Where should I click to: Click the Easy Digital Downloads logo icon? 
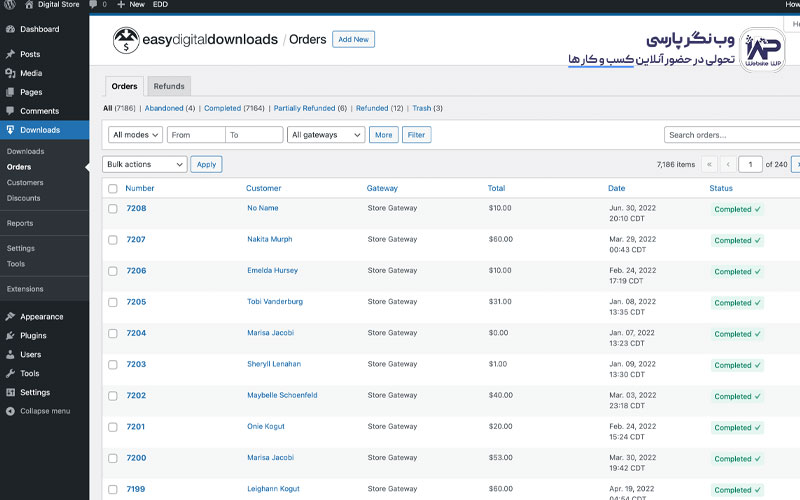point(126,40)
